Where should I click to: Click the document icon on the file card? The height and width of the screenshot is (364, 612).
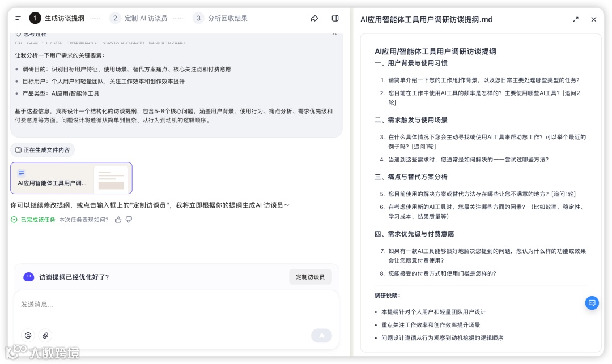click(x=22, y=173)
